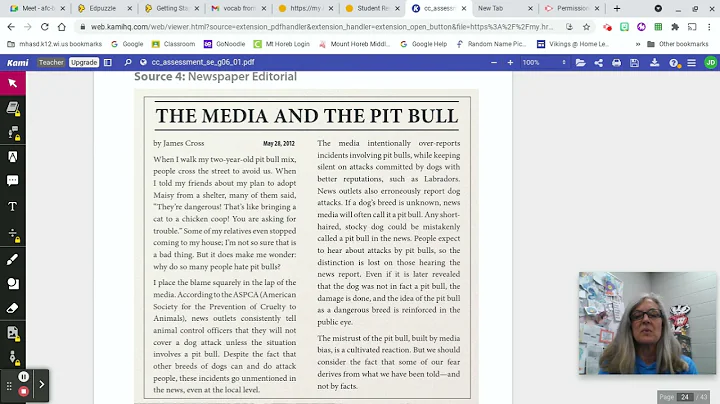Select the Comment tool
The image size is (720, 404).
[x=12, y=180]
